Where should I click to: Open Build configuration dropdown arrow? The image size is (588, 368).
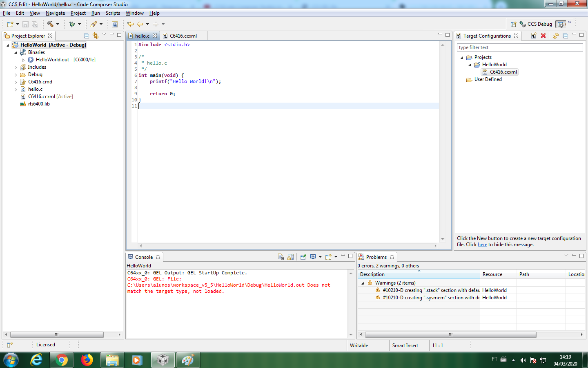point(58,25)
